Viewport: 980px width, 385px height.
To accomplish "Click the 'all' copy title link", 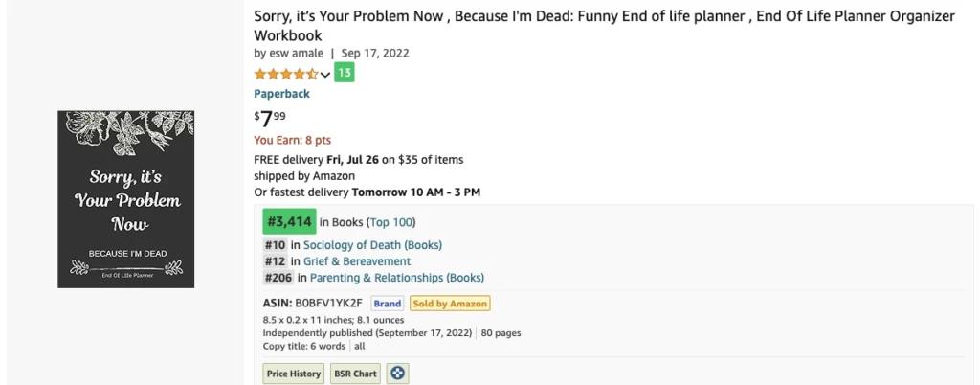I will pos(360,346).
